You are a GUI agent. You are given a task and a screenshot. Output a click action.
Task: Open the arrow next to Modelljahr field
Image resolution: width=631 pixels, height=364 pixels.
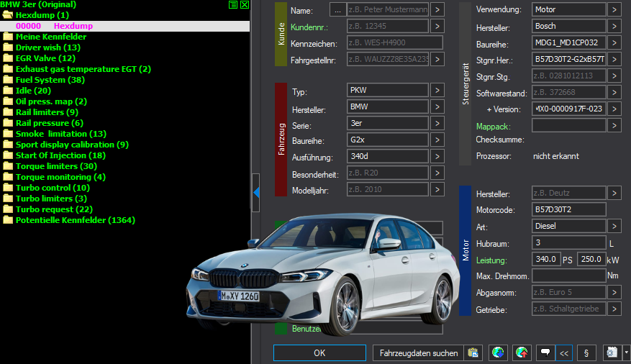[437, 189]
